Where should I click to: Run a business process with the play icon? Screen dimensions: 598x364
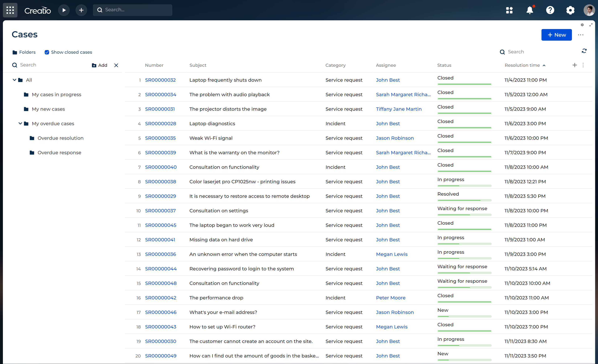[x=64, y=10]
